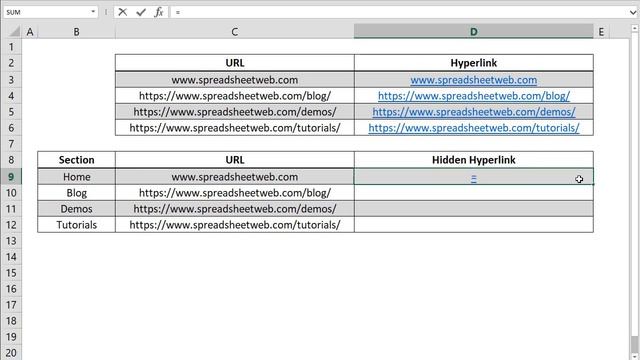Select row 1 header
Screen dimensions: 640x360
click(x=11, y=47)
